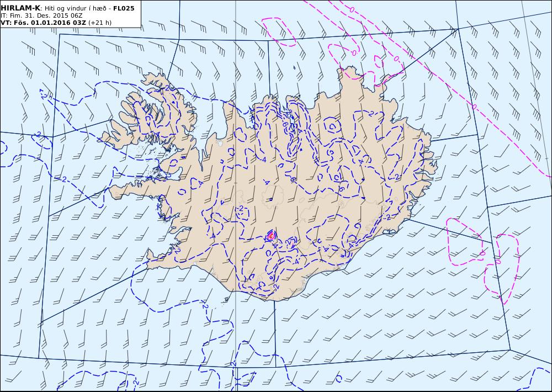Select the 'Hiti og vindur í hæð' title text
This screenshot has height=392, width=552.
point(76,8)
